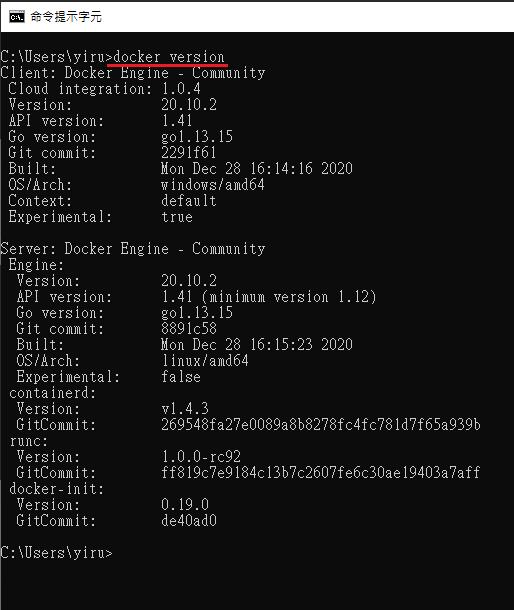Click the Client Docker Engine - Community heading

tap(133, 73)
